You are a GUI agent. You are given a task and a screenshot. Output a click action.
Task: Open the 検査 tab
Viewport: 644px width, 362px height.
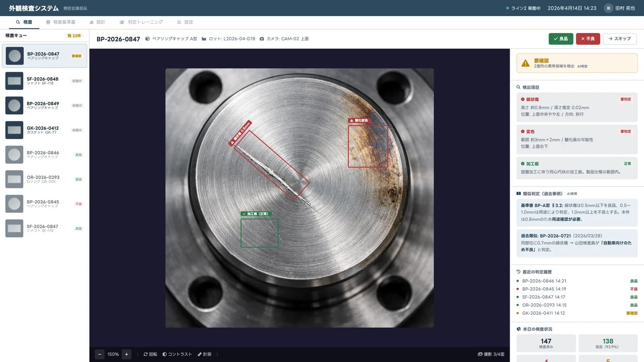tap(24, 22)
